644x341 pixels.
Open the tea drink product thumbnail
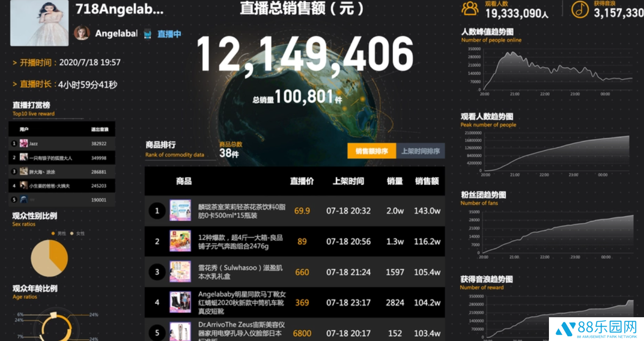pos(181,210)
